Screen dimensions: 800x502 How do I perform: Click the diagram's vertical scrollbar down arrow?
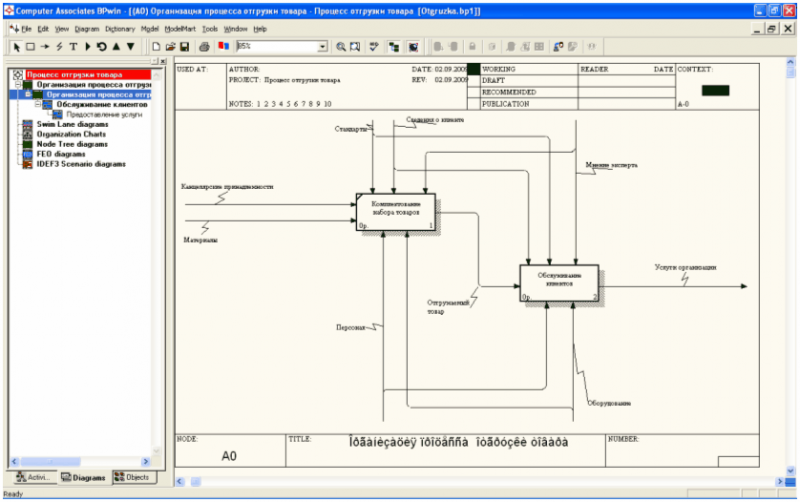coord(790,471)
